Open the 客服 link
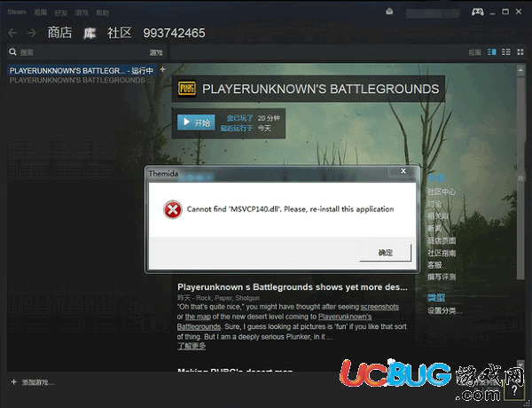Viewport: 532px width, 408px height. point(434,265)
